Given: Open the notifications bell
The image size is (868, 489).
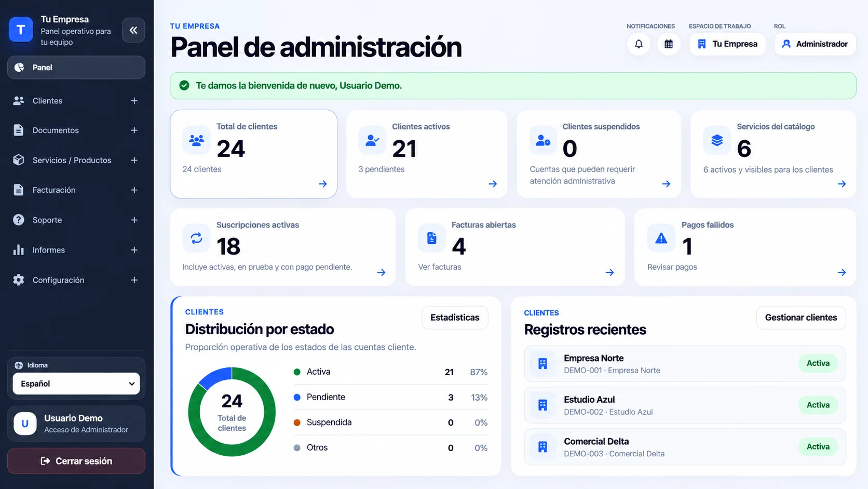Looking at the screenshot, I should click(x=639, y=44).
